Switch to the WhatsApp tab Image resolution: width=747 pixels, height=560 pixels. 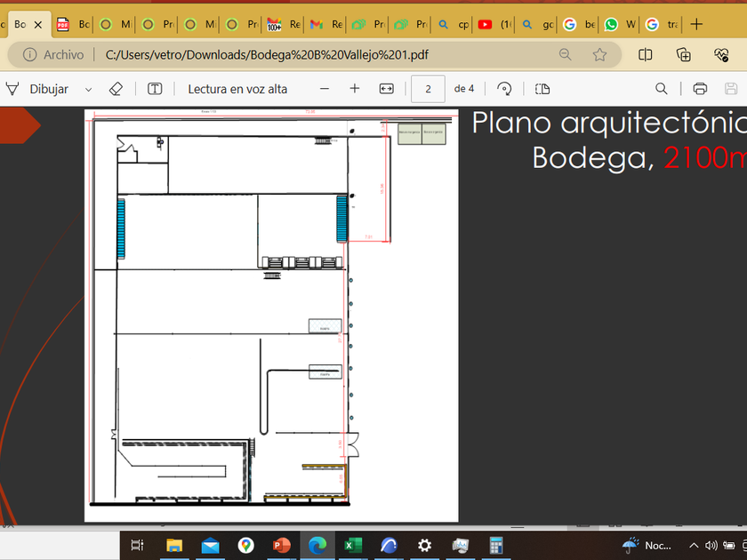pyautogui.click(x=611, y=25)
